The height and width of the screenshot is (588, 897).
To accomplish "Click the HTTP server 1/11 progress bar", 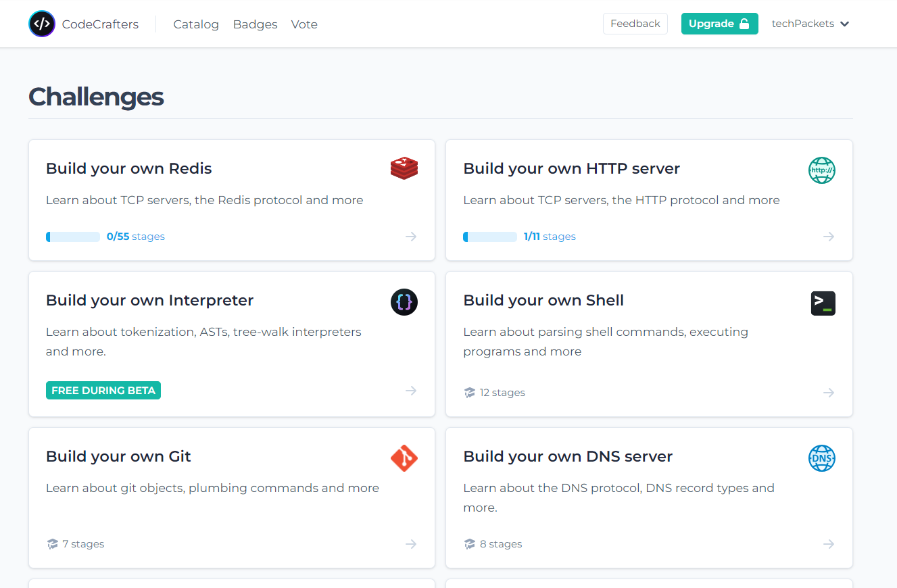I will (490, 237).
